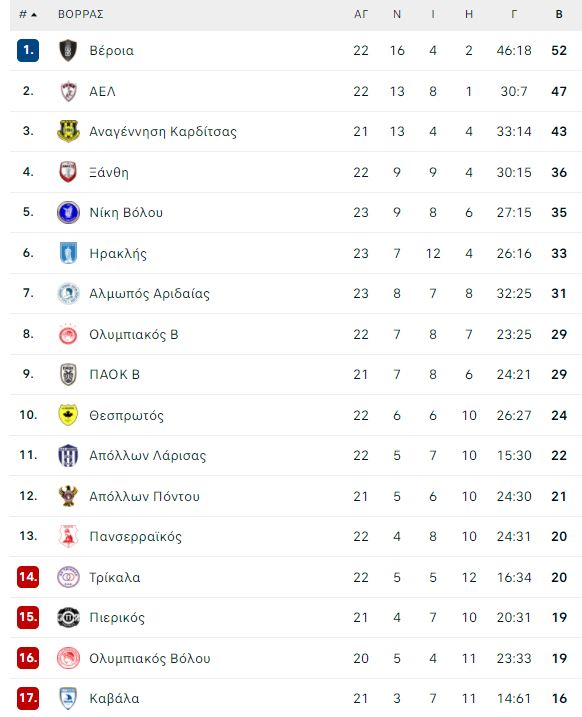Click the Νίκη Βόλου blue crest
This screenshot has width=582, height=717.
coord(68,212)
